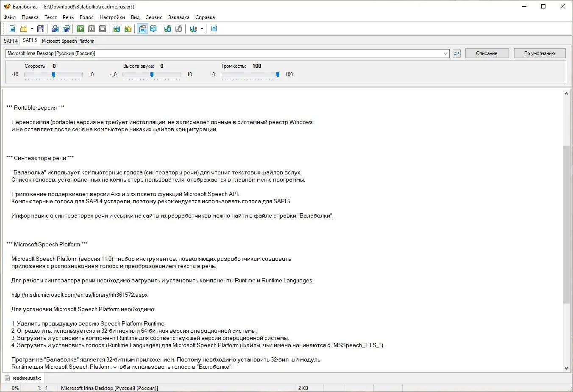The image size is (573, 392).
Task: Stop the speech playback
Action: pos(103,29)
